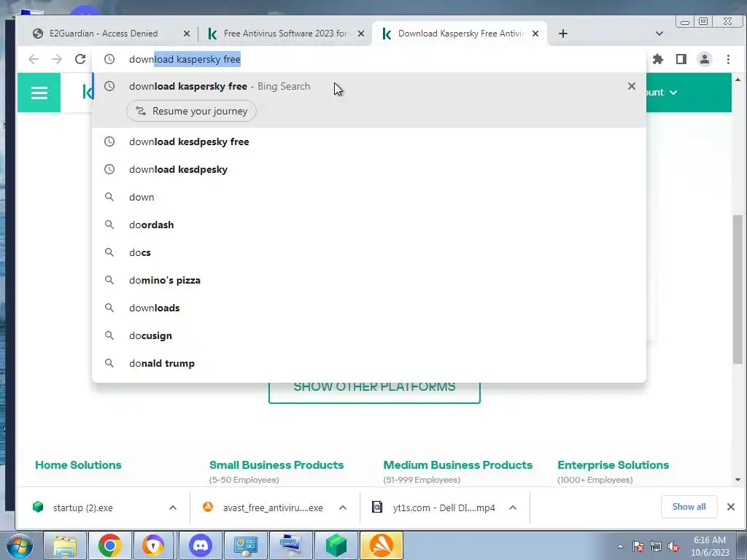Expand options for startup (2).exe download
Screen dimensions: 747x560
coord(173,507)
